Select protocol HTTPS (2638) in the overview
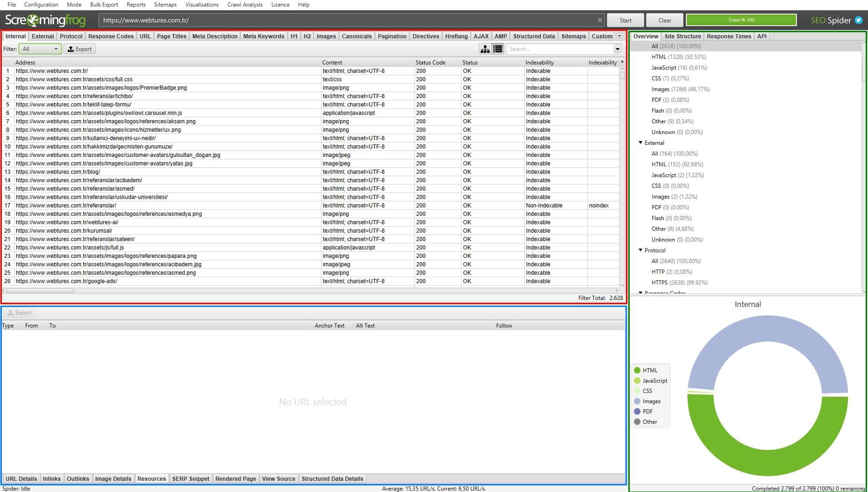Image resolution: width=868 pixels, height=492 pixels. (x=680, y=283)
